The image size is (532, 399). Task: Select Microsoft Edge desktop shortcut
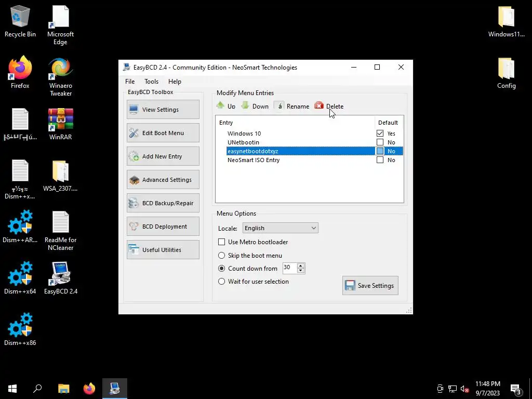[x=60, y=25]
